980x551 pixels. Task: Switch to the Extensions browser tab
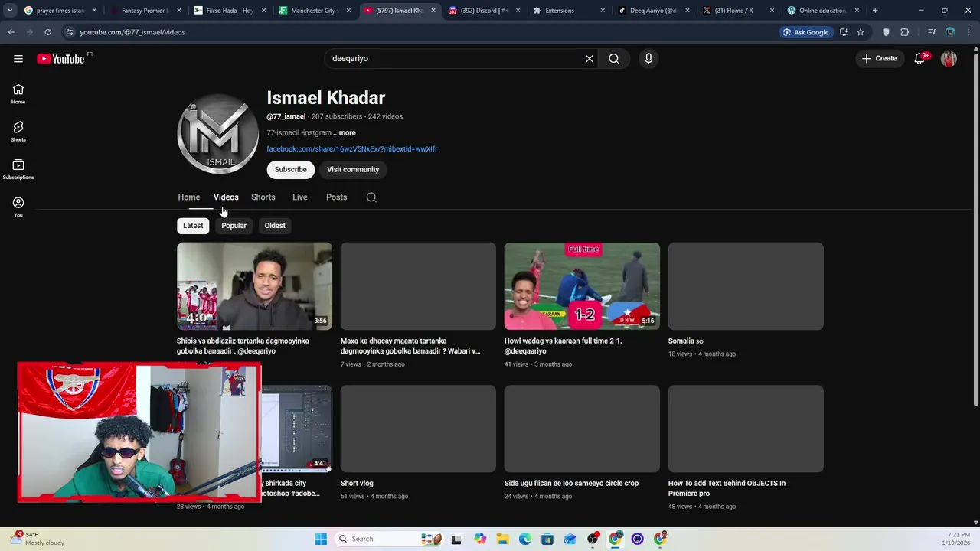click(x=568, y=11)
